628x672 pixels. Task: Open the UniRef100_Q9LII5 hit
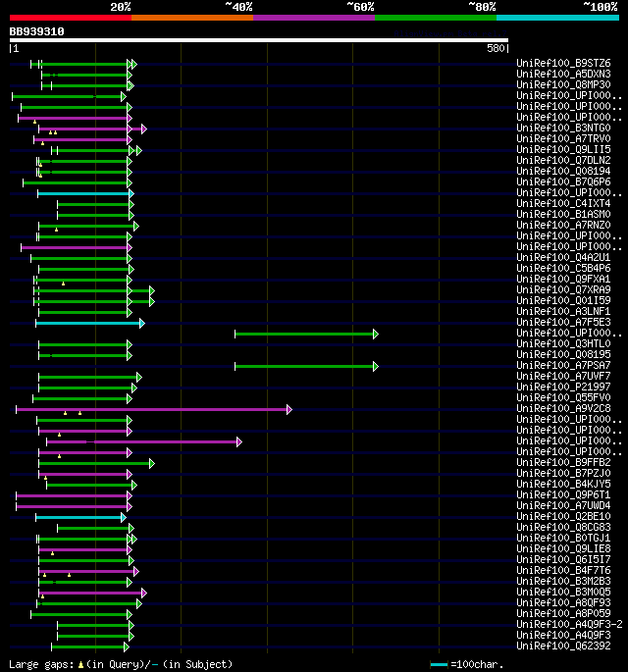563,149
